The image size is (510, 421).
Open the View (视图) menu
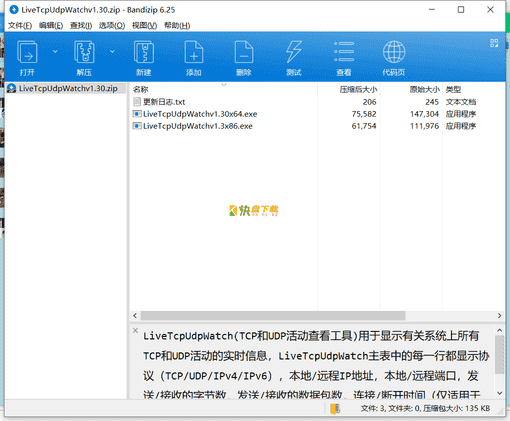pyautogui.click(x=144, y=26)
